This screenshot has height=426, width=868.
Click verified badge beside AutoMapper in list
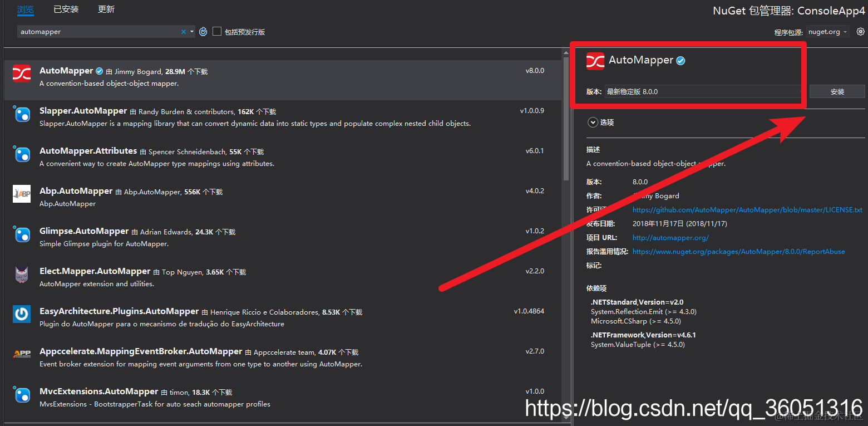click(x=100, y=71)
